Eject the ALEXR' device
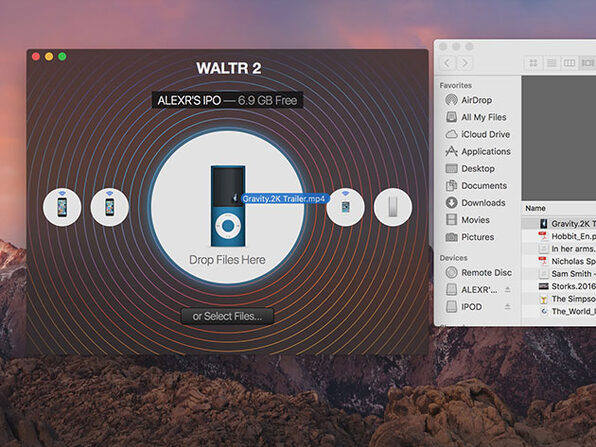The height and width of the screenshot is (447, 596). [507, 290]
